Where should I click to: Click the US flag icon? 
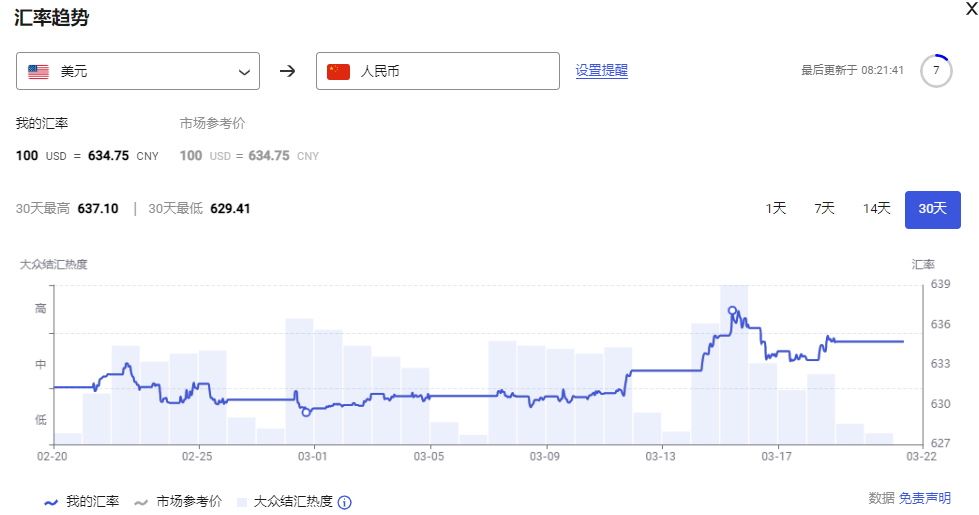coord(39,72)
